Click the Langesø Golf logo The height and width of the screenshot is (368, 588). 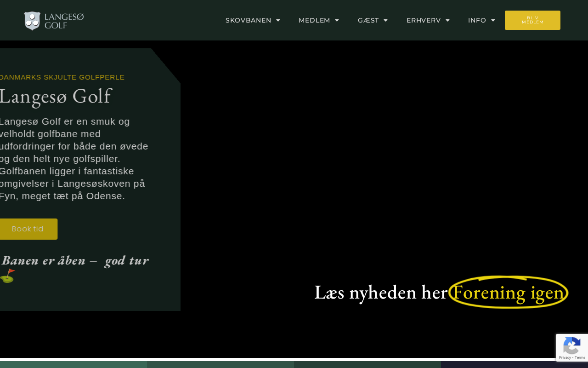click(x=54, y=21)
